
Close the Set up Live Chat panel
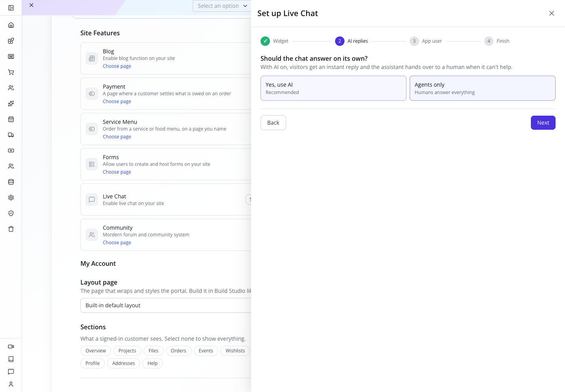click(552, 13)
